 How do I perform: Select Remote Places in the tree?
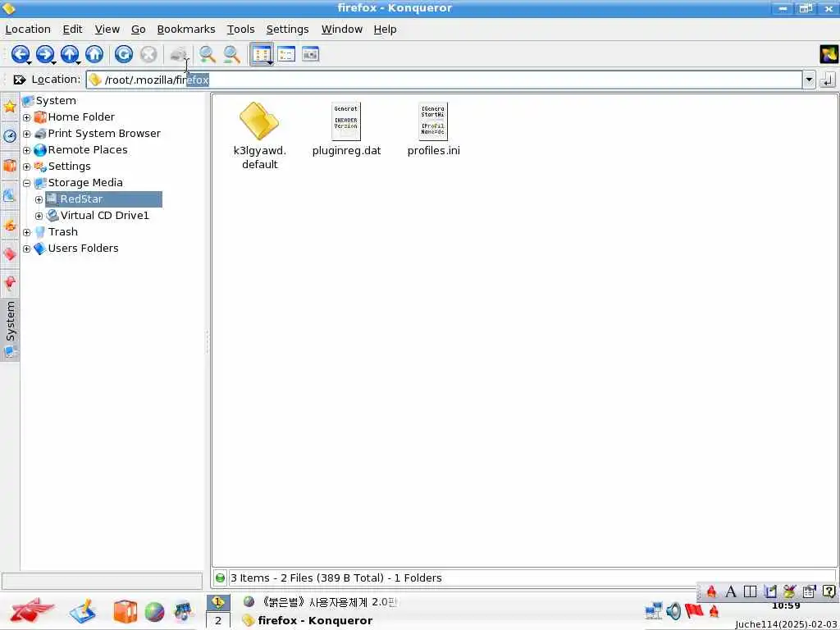[x=81, y=150]
